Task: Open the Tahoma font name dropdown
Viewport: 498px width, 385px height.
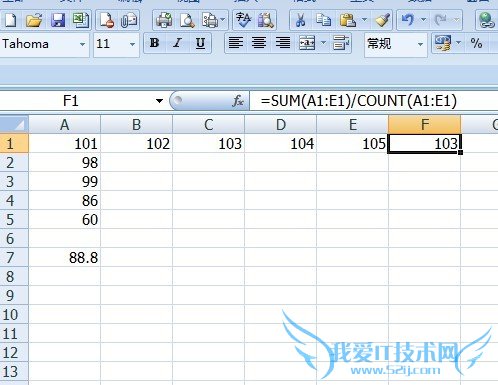Action: pos(82,44)
